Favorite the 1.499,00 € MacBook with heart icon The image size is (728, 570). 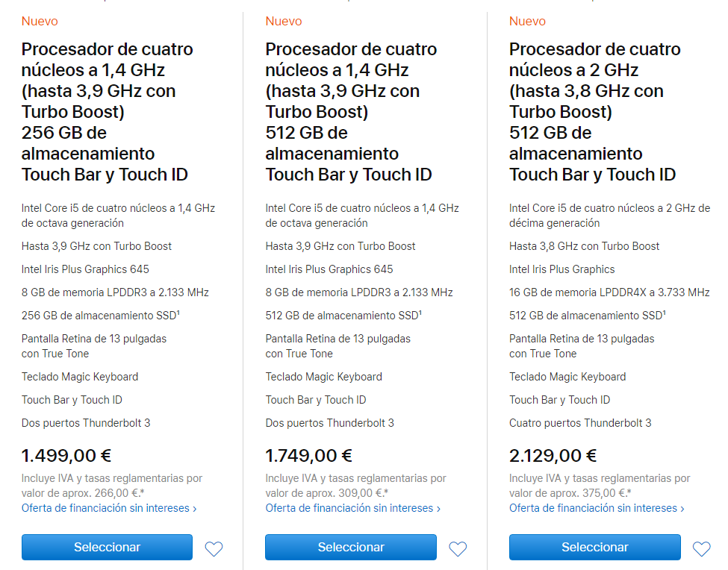click(214, 548)
